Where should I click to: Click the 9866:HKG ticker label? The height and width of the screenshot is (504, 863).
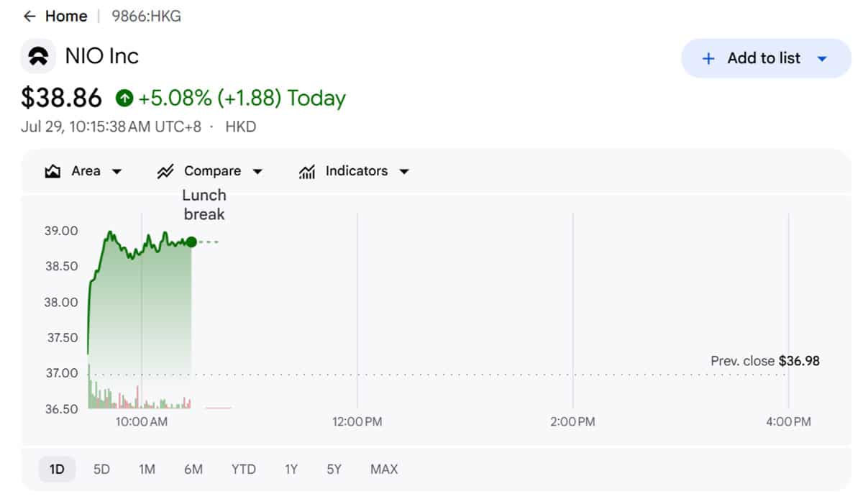pyautogui.click(x=146, y=16)
